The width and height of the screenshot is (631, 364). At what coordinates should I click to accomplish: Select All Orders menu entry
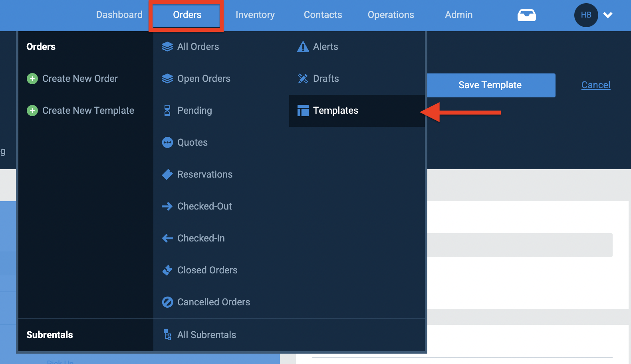click(198, 47)
